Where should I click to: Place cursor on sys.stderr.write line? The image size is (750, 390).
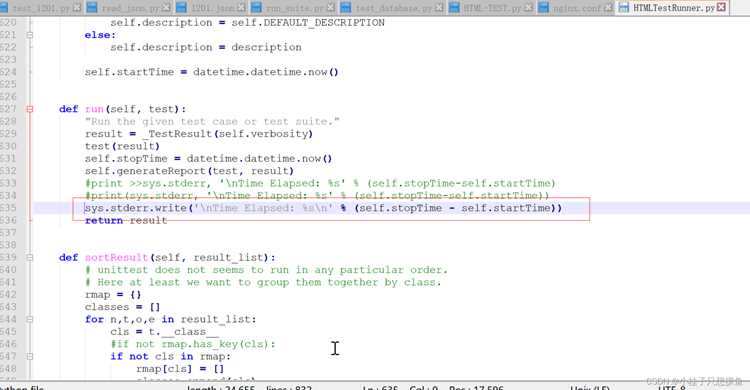click(323, 208)
